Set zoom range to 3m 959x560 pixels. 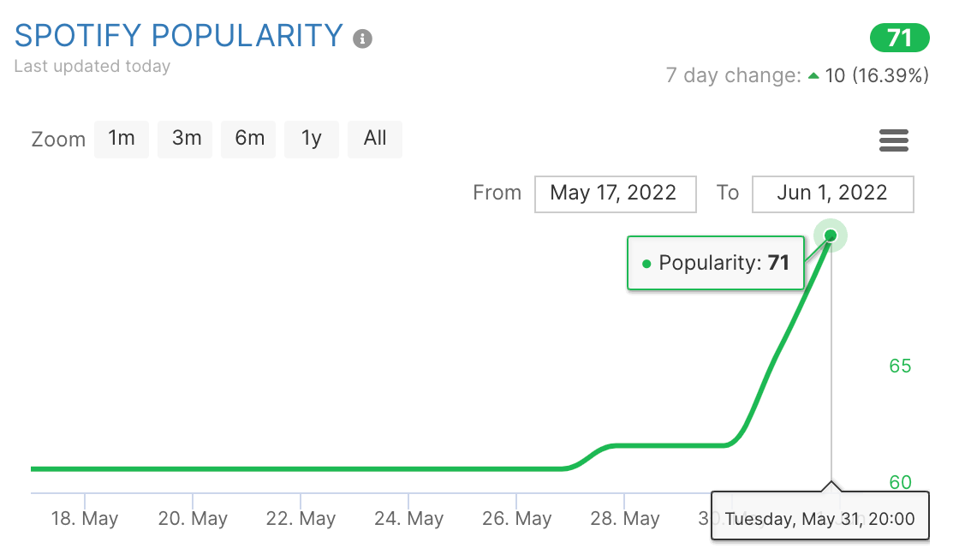(186, 139)
